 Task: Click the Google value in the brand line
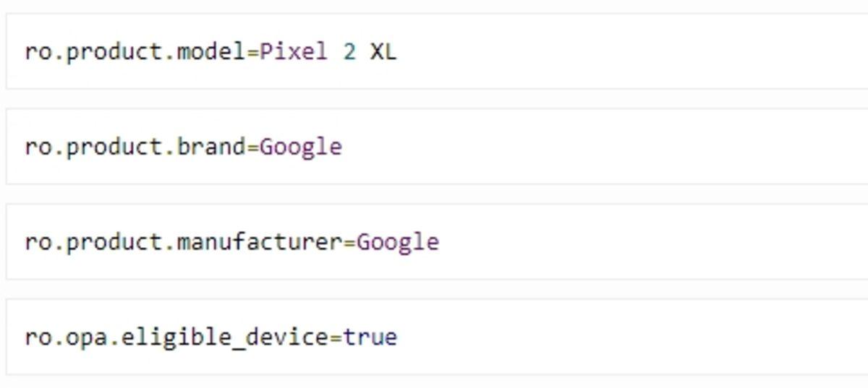point(301,147)
